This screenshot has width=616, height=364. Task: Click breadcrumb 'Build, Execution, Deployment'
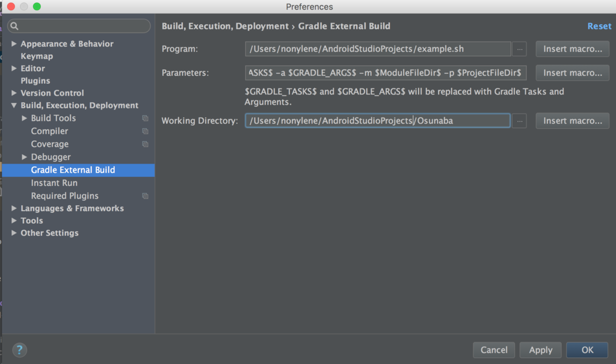[x=225, y=26]
